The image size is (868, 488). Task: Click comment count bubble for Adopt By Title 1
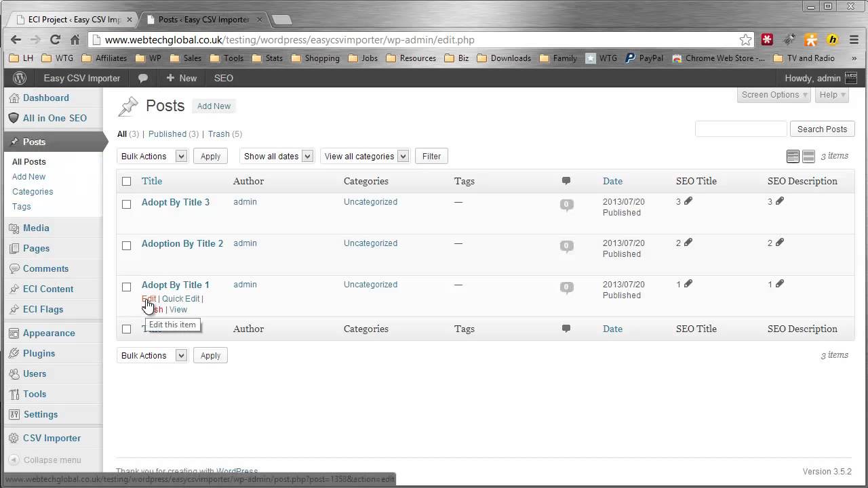tap(566, 287)
